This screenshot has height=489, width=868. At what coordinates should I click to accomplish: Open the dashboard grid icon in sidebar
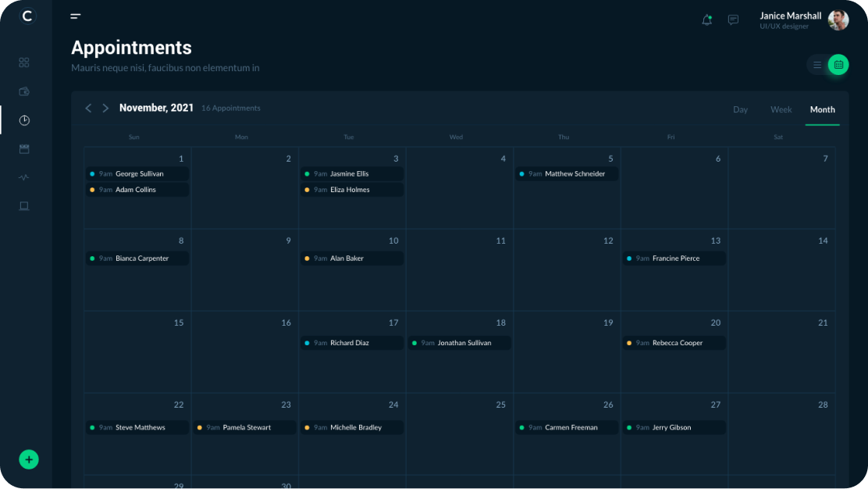pos(24,62)
